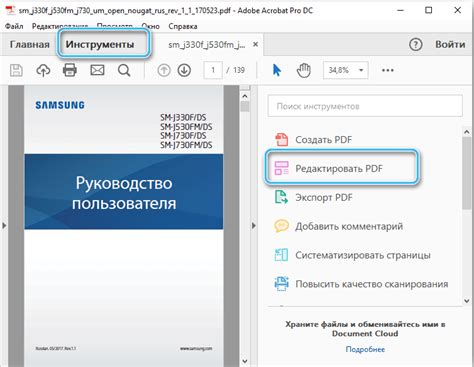This screenshot has width=474, height=367.
Task: Click document scrollbar down arrow
Action: [x=245, y=361]
